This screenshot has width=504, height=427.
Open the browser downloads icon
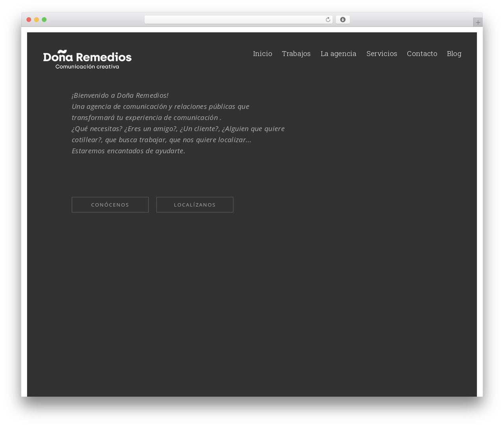(343, 20)
